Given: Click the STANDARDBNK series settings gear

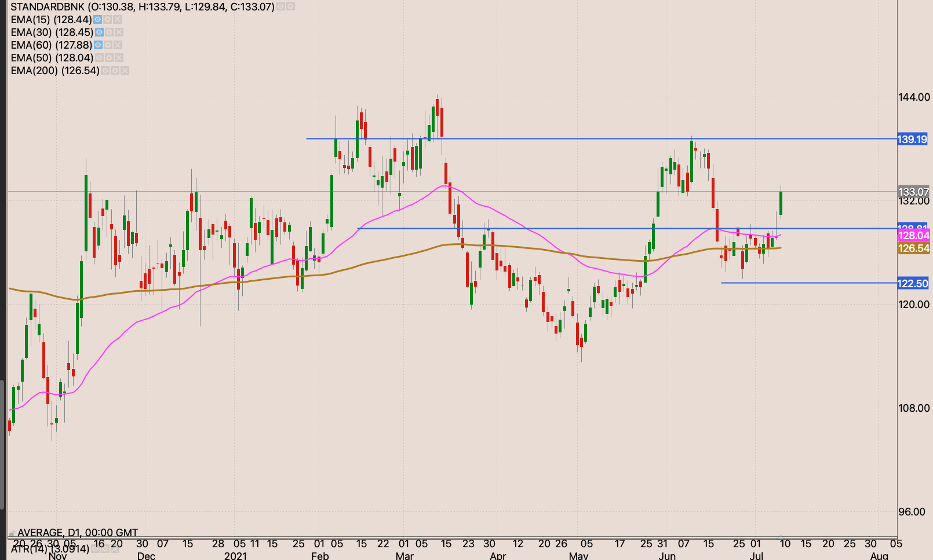Looking at the screenshot, I should (x=290, y=7).
